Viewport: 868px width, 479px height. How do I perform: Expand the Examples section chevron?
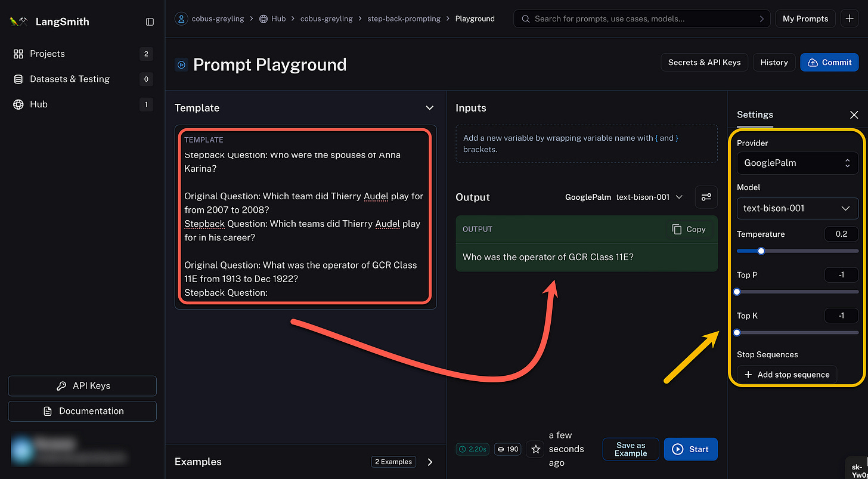430,462
